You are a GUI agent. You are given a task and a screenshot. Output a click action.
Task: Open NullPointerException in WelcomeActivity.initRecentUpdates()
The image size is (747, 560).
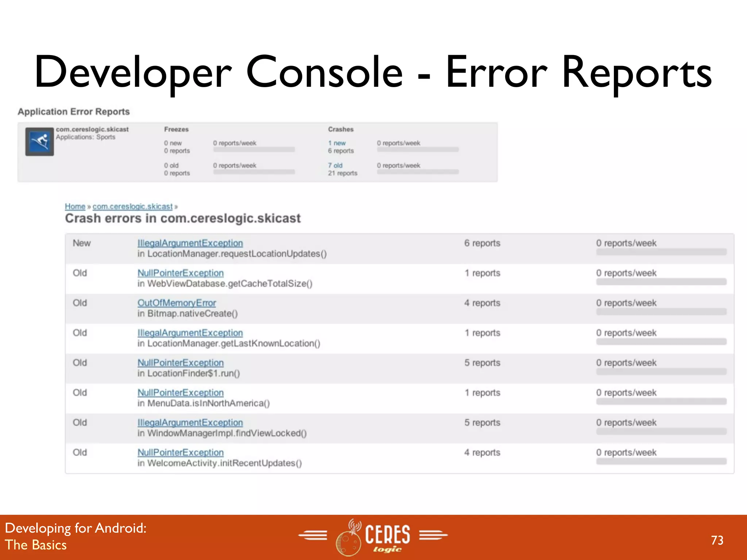point(181,452)
